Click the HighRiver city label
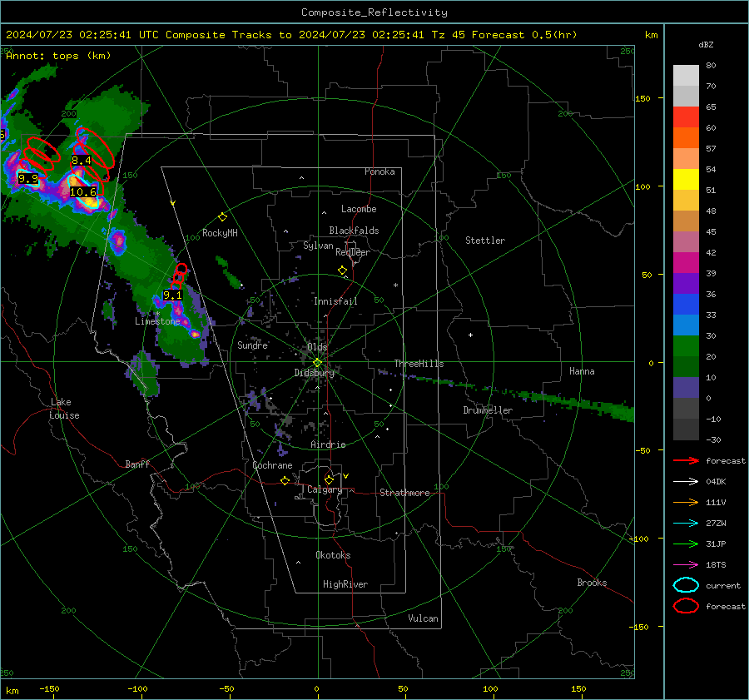 click(345, 584)
